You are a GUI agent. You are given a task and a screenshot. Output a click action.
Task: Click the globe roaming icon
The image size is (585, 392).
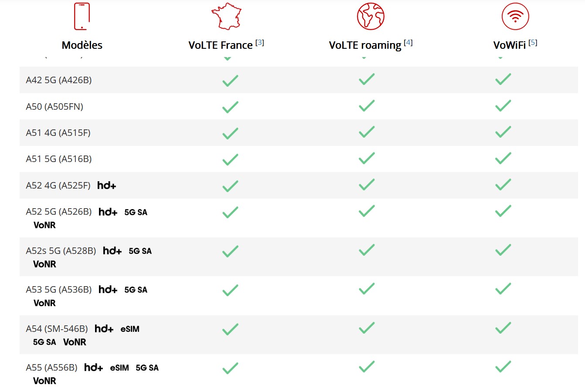coord(371,17)
